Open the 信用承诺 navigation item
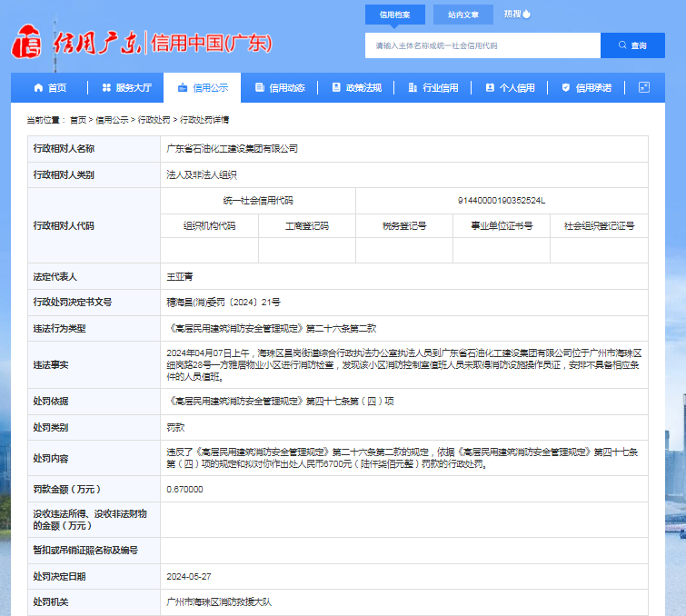Image resolution: width=686 pixels, height=616 pixels. [x=586, y=88]
